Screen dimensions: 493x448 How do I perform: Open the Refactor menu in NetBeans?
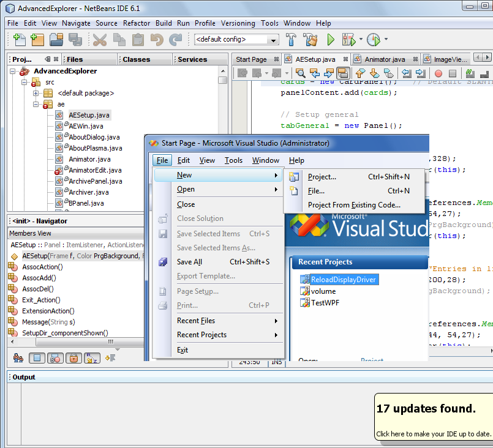(137, 23)
